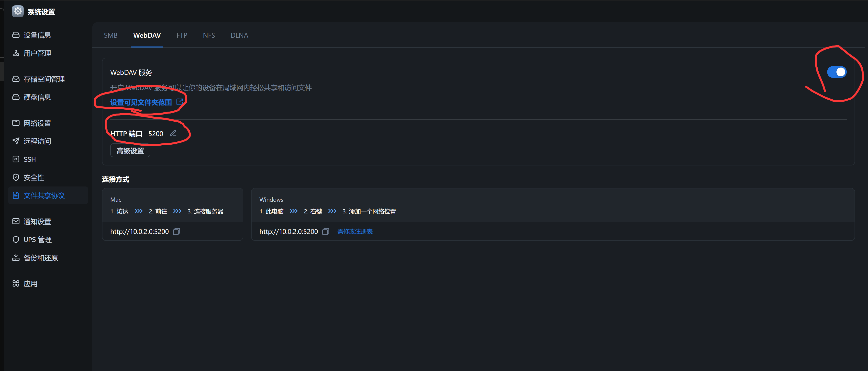Open 安全性 settings

tap(34, 177)
